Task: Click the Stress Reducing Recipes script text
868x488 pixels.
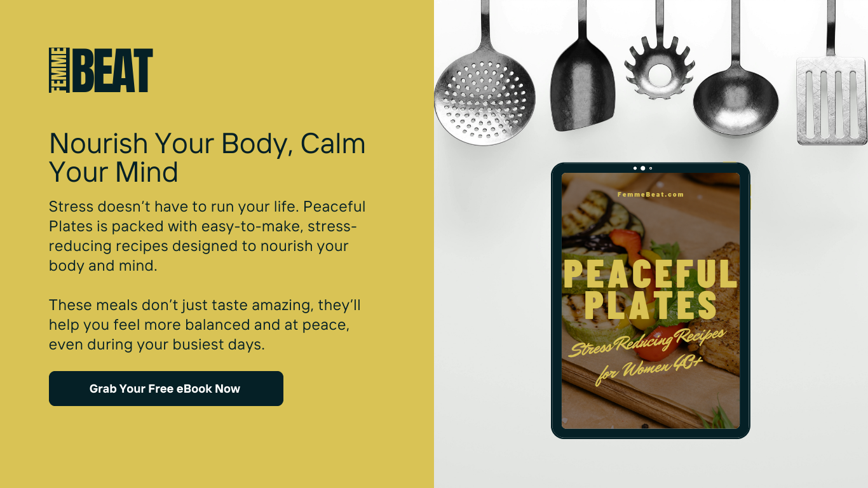Action: (647, 342)
